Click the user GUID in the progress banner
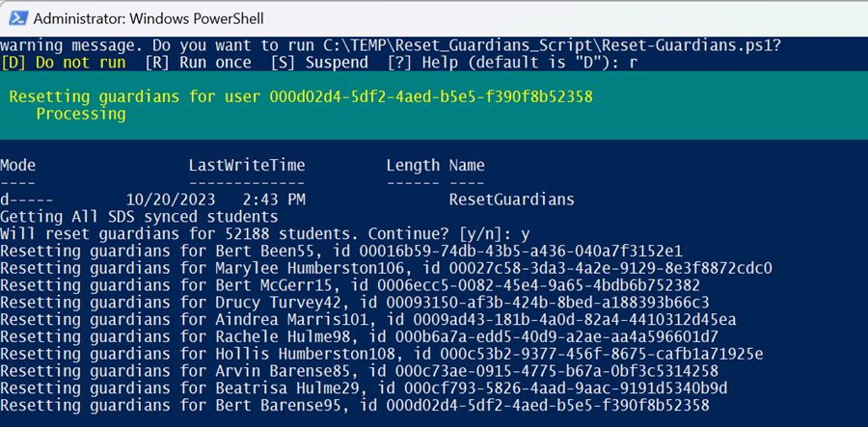This screenshot has height=427, width=868. coord(431,96)
